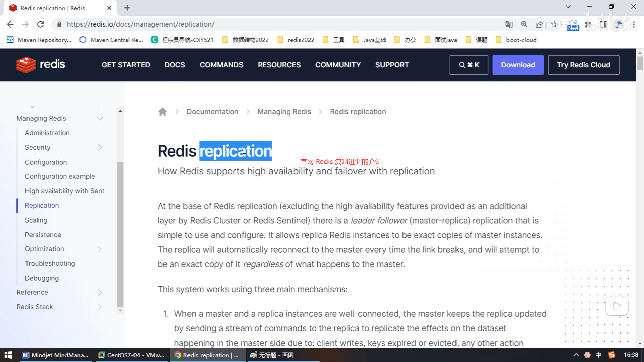The image size is (644, 362).
Task: Click the Download button
Action: 518,65
